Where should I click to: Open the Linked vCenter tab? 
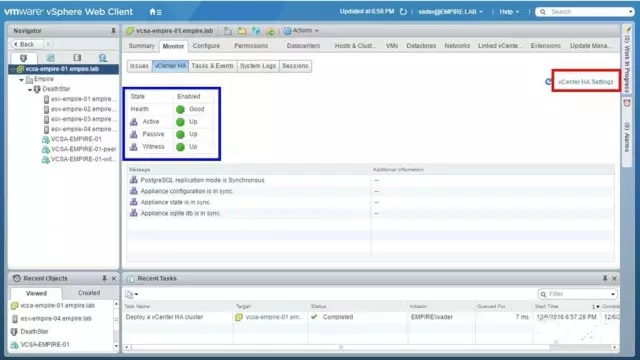500,46
